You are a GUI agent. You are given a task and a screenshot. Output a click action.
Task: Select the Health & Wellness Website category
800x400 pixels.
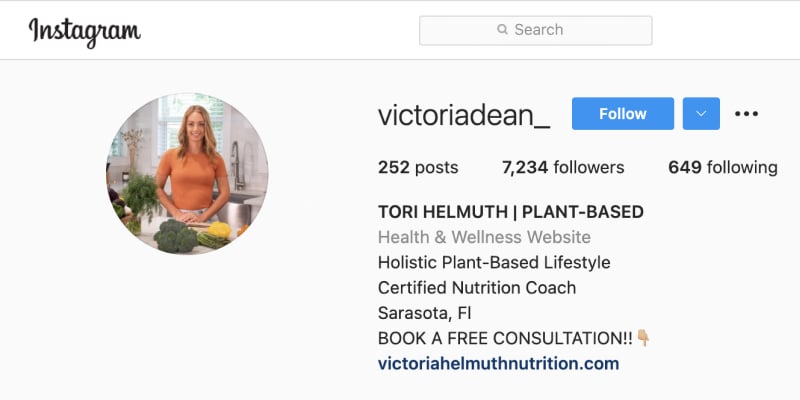coord(484,237)
